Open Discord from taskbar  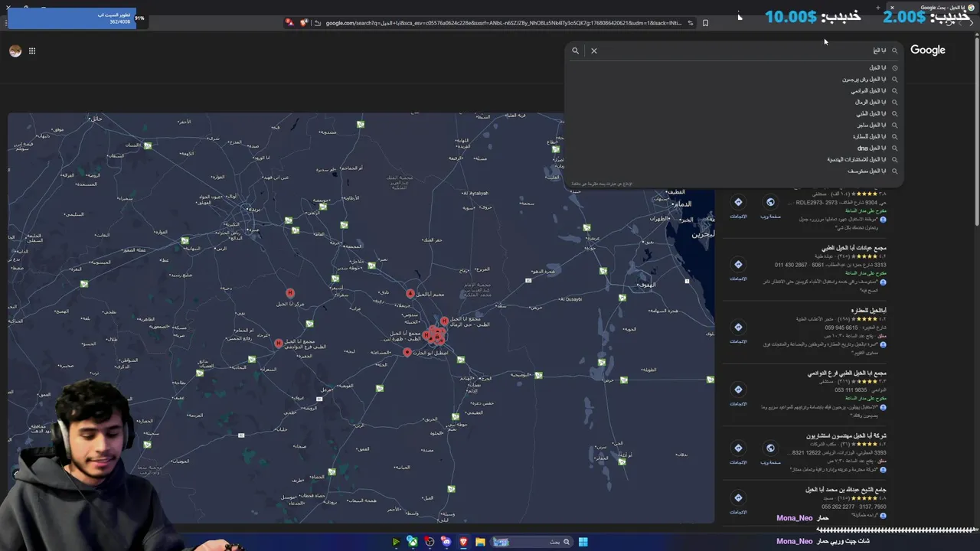point(446,542)
